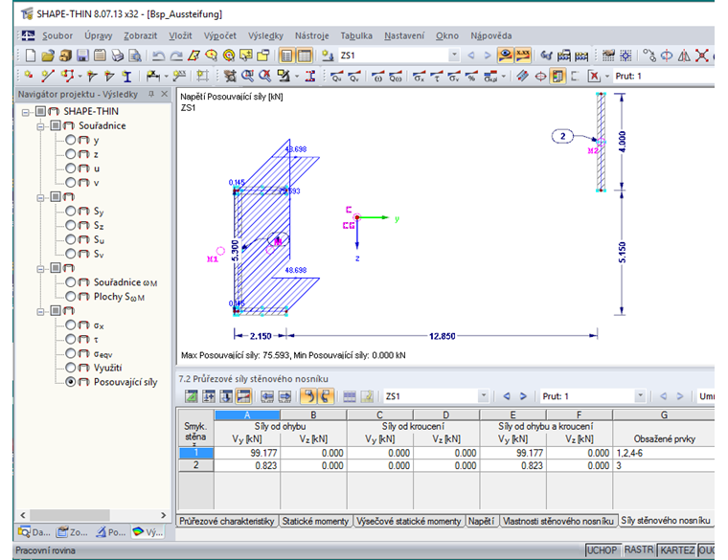Toggle the table display icon

(x=304, y=56)
